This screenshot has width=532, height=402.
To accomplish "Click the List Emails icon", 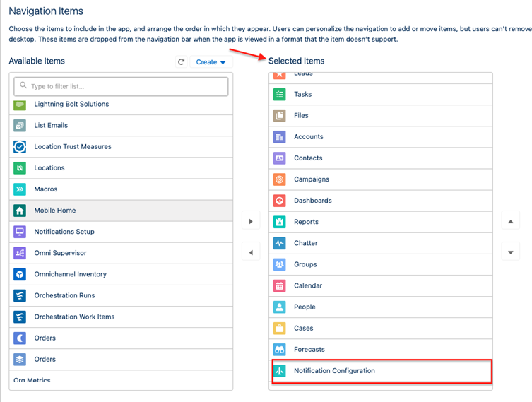I will [x=20, y=125].
